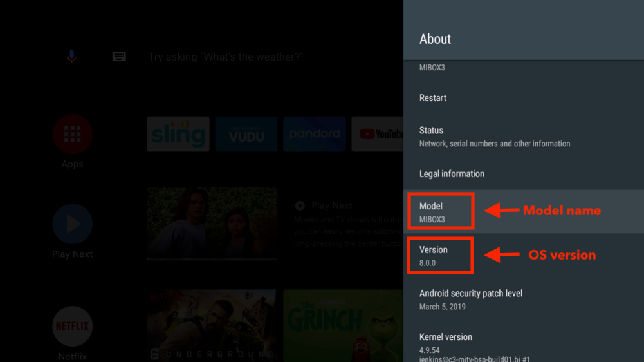Launch the Pandora app tile
The width and height of the screenshot is (644, 362).
coord(315,134)
